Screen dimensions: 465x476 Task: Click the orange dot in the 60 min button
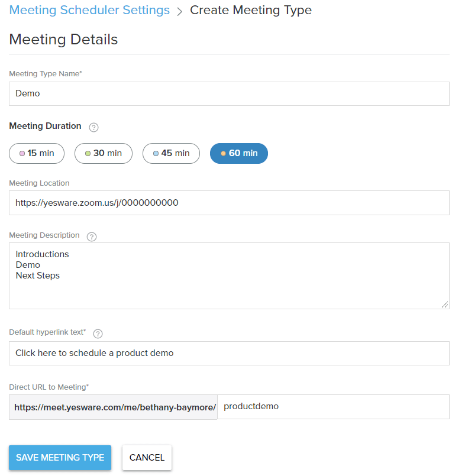222,153
